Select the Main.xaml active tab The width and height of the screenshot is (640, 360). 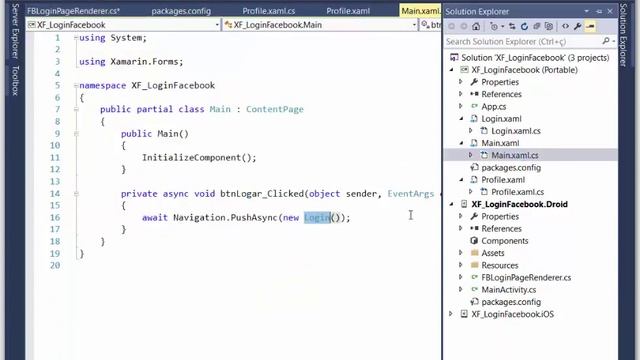click(x=420, y=11)
